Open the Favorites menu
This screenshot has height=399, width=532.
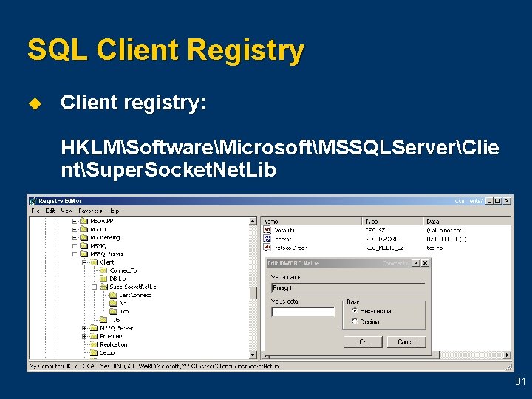coord(90,211)
